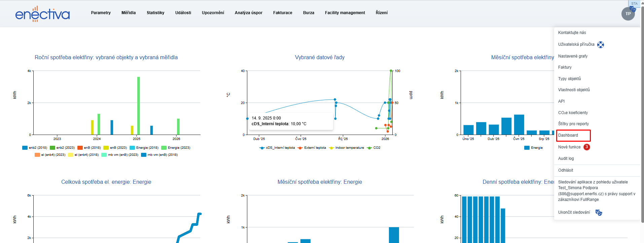Click the green marker icon for CO2 legend
The height and width of the screenshot is (243, 644).
click(369, 148)
